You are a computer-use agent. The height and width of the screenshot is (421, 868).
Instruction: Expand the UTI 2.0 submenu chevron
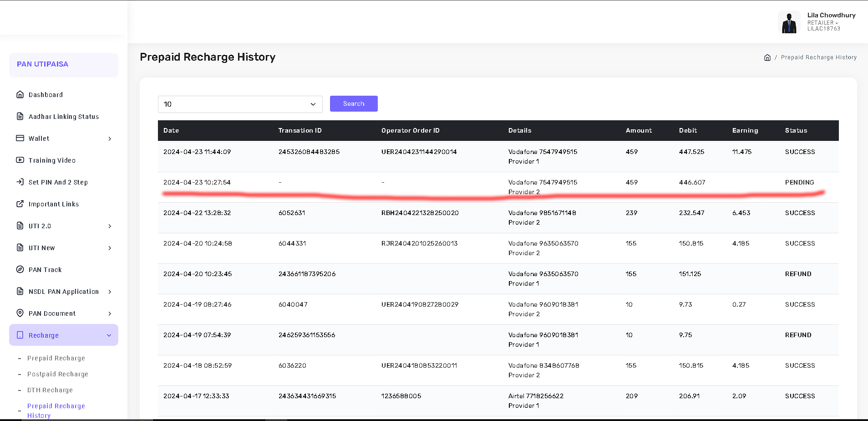(x=110, y=226)
